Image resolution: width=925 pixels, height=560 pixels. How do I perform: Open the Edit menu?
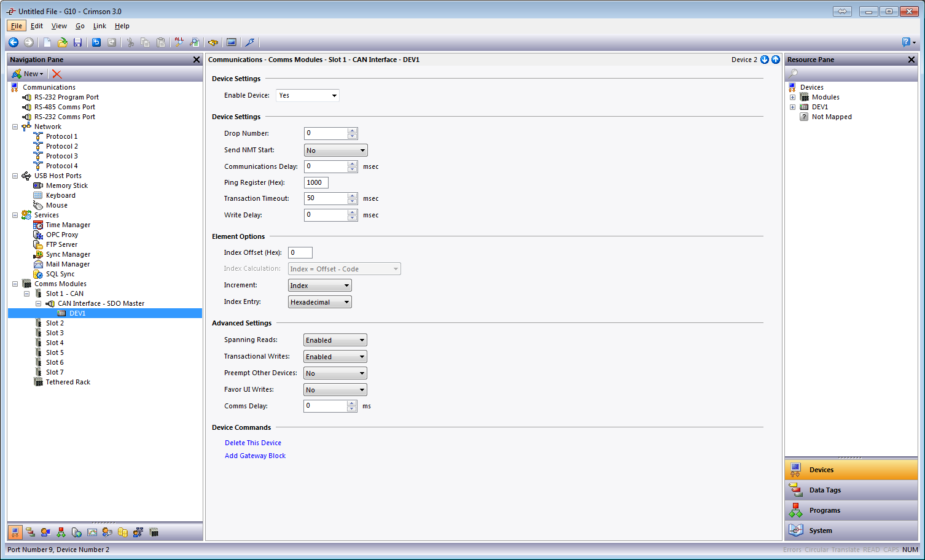[37, 26]
